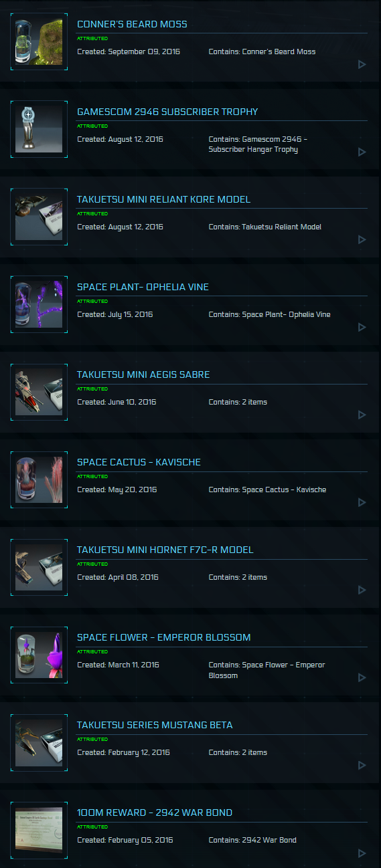Image resolution: width=381 pixels, height=868 pixels.
Task: Click the Conner's Beard Moss thumbnail image
Action: pyautogui.click(x=39, y=42)
